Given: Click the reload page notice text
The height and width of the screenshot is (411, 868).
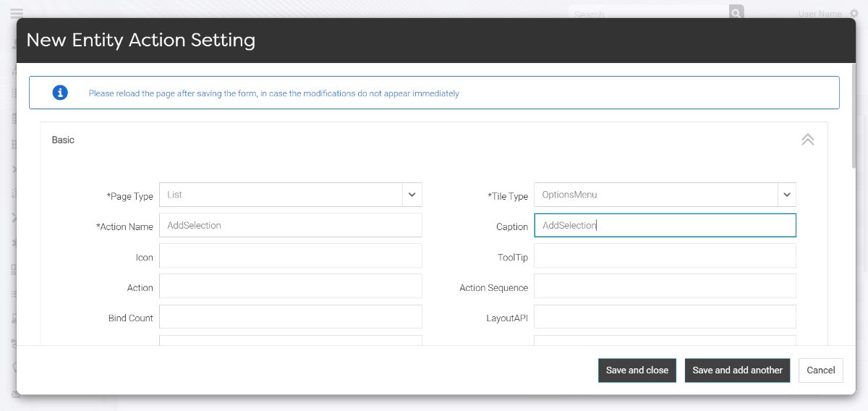Looking at the screenshot, I should click(x=273, y=93).
